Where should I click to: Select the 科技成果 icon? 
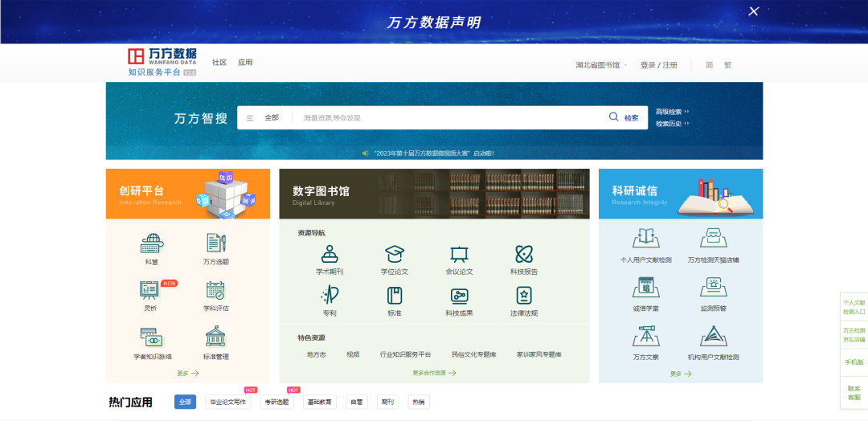(x=460, y=296)
